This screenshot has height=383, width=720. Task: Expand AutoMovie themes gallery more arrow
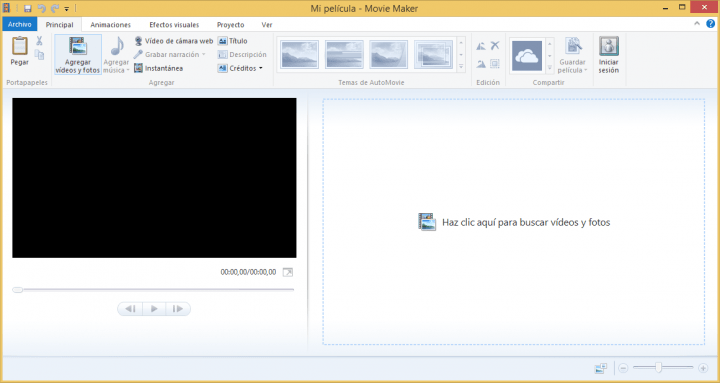tap(461, 67)
